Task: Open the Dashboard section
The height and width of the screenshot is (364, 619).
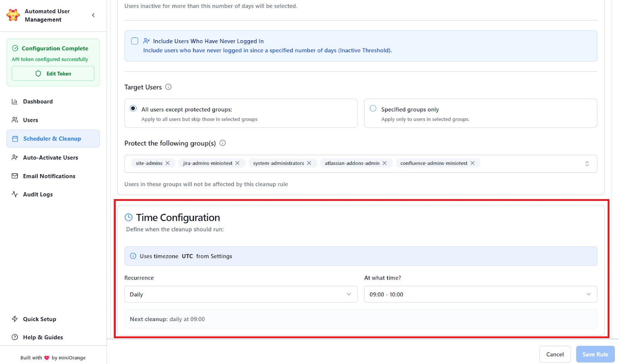Action: point(38,101)
